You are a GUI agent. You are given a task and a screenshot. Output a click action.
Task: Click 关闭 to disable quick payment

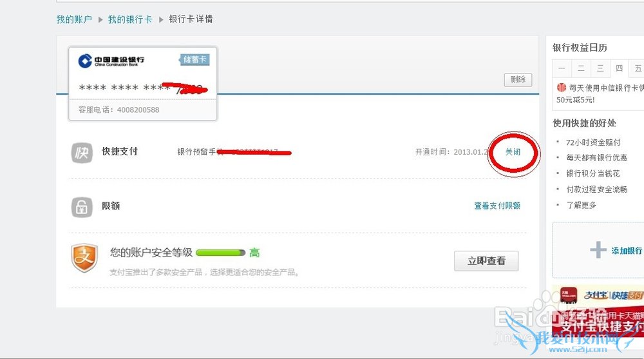(x=513, y=151)
